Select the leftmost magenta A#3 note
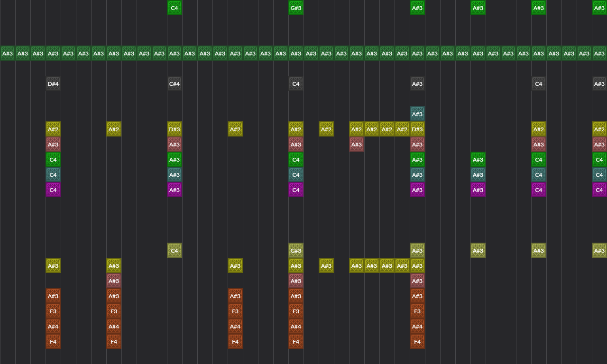This screenshot has height=364, width=607. click(175, 190)
